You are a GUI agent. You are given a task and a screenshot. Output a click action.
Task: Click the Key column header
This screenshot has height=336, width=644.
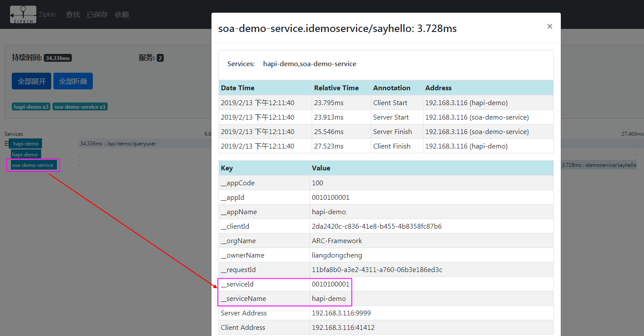pyautogui.click(x=264, y=168)
